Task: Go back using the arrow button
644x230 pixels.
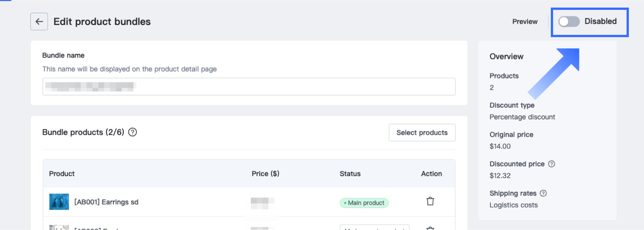Action: [39, 22]
